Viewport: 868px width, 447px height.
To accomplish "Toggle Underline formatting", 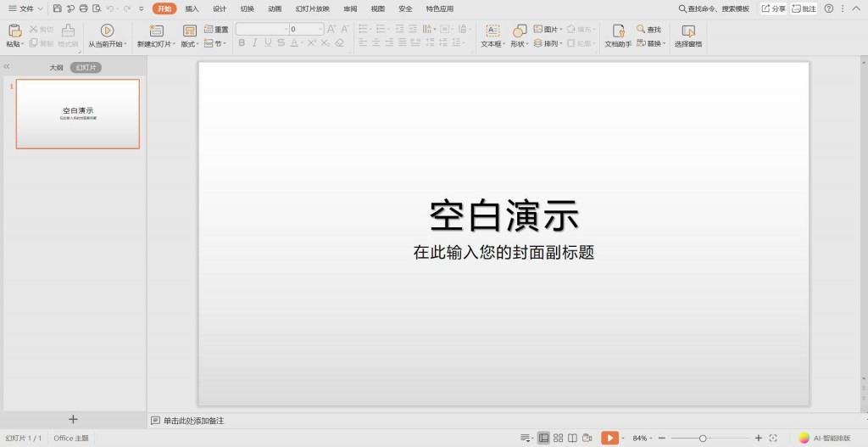I will [268, 42].
